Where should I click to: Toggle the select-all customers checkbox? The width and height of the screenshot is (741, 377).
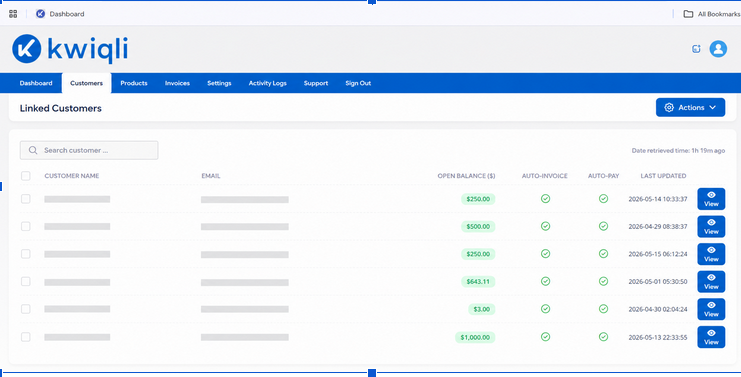point(26,176)
